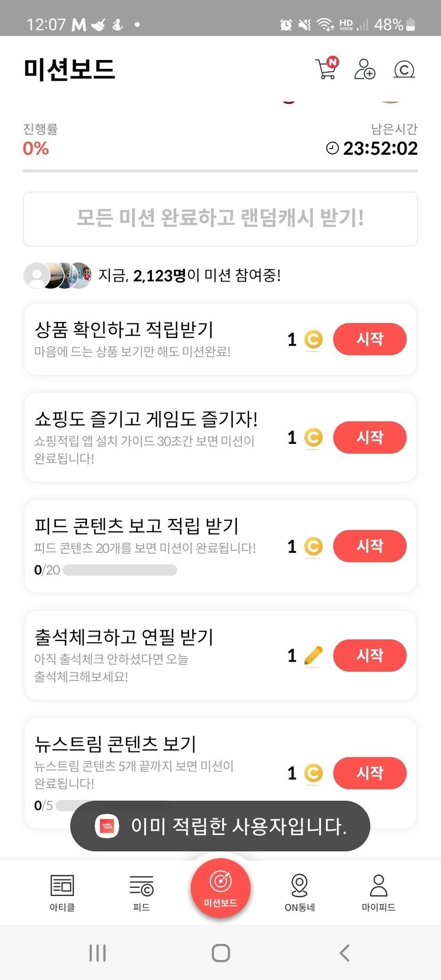This screenshot has width=441, height=980.
Task: Tap the 미션보드 center button
Action: (x=220, y=888)
